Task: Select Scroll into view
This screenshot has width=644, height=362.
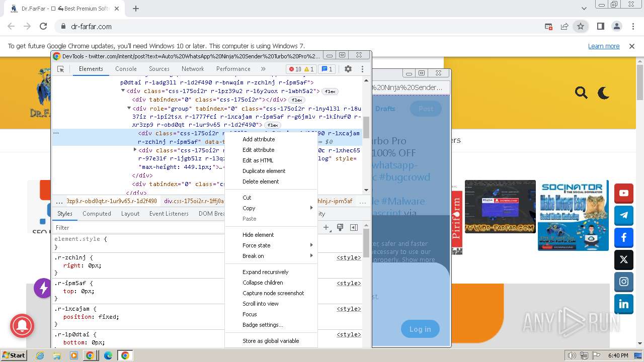Action: [271, 304]
